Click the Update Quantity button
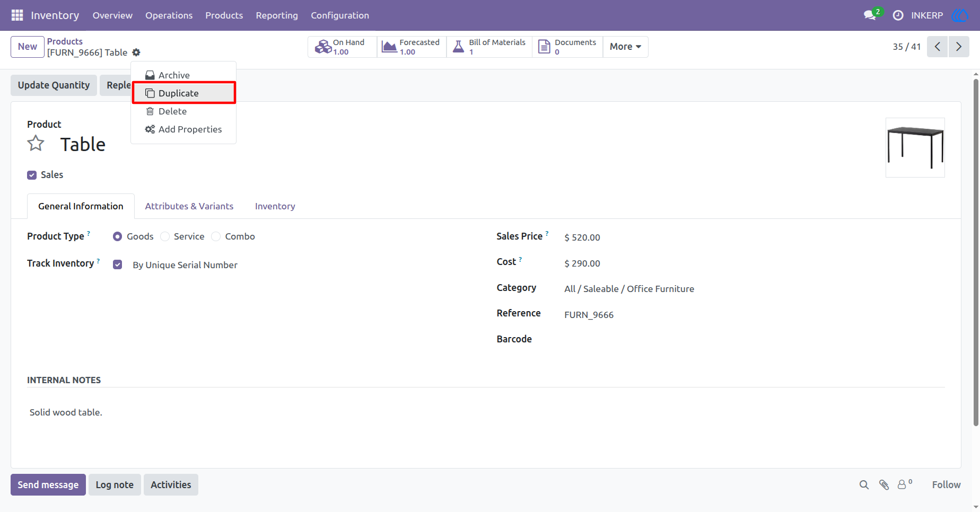Image resolution: width=980 pixels, height=512 pixels. [54, 85]
